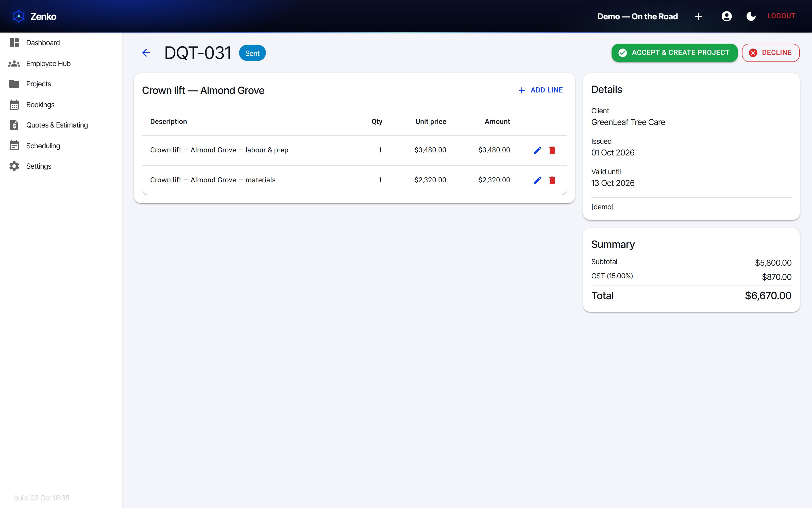Delete the labour & prep line

(552, 150)
